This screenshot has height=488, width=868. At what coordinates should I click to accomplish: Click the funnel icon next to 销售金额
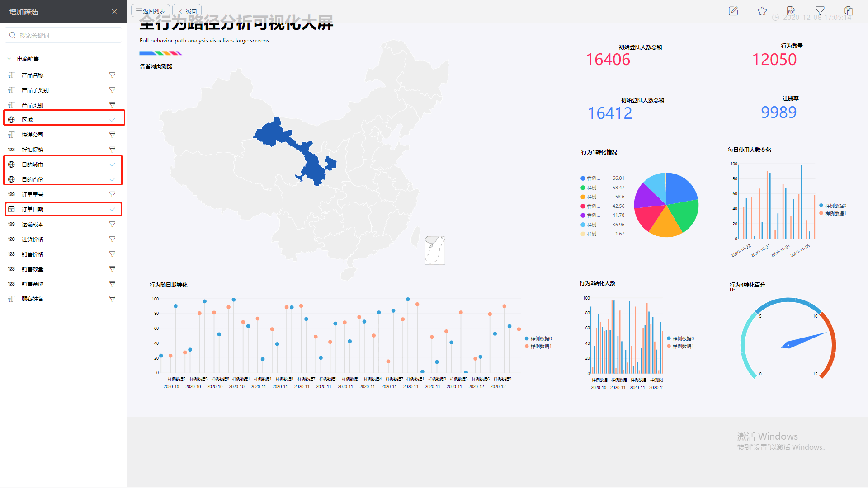click(112, 284)
